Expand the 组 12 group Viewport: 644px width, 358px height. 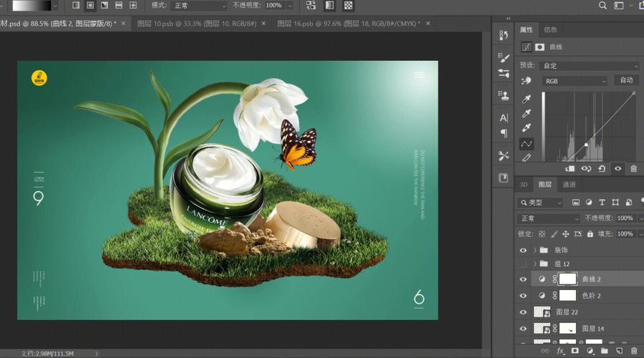(x=535, y=264)
